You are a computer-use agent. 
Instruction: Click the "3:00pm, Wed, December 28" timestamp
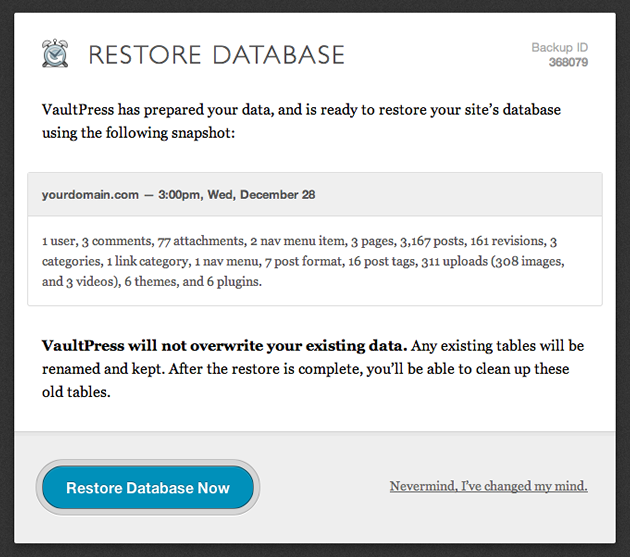pyautogui.click(x=237, y=195)
